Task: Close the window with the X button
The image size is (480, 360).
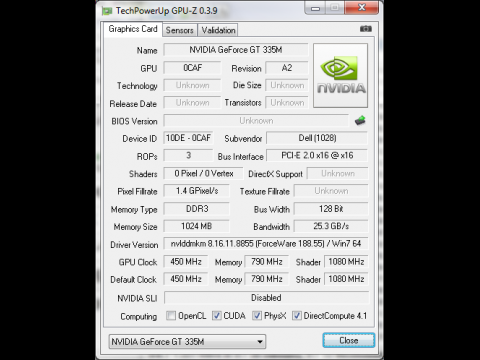Action: (362, 8)
